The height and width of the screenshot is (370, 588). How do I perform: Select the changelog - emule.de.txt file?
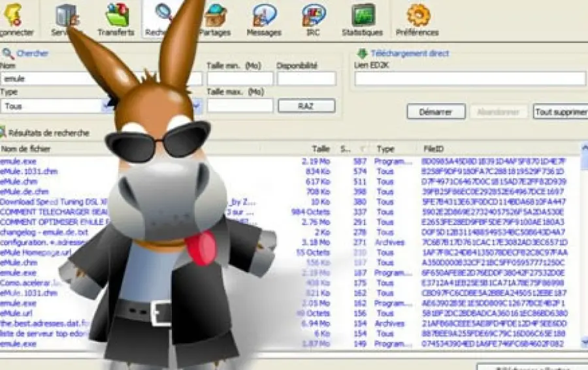[x=44, y=232]
